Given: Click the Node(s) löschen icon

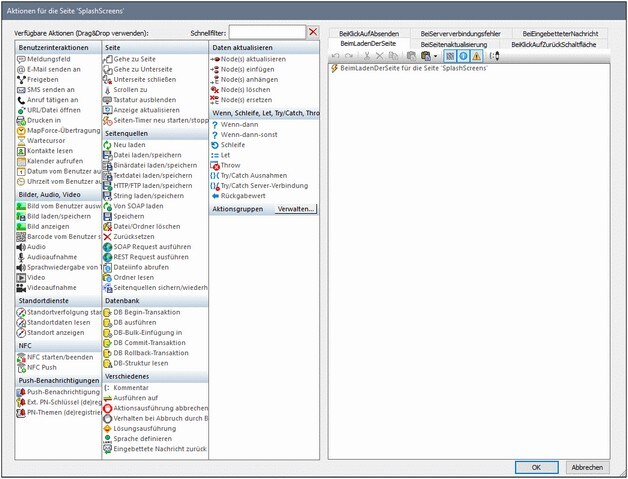Looking at the screenshot, I should coord(215,90).
